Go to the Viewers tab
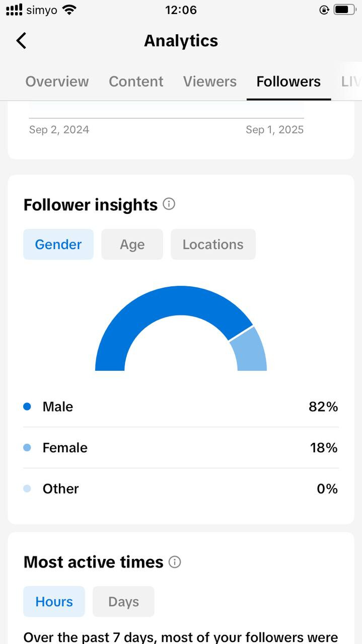This screenshot has width=362, height=644. pos(209,82)
